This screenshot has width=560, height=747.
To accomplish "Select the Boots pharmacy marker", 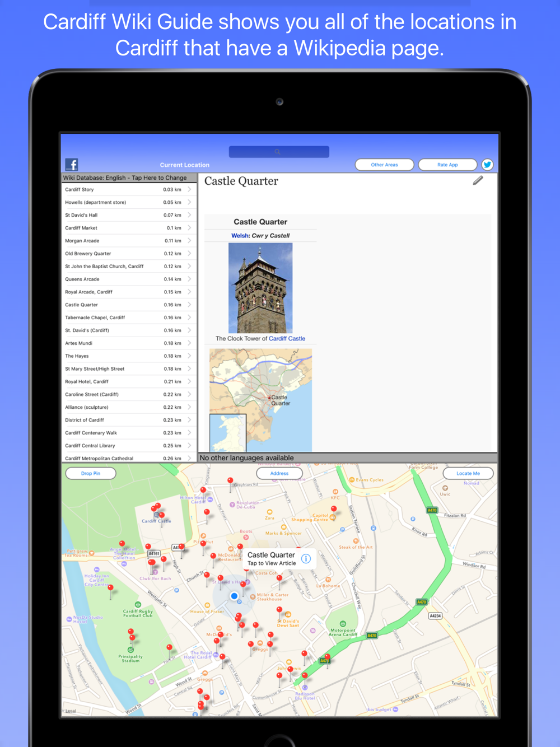I will pos(246,537).
